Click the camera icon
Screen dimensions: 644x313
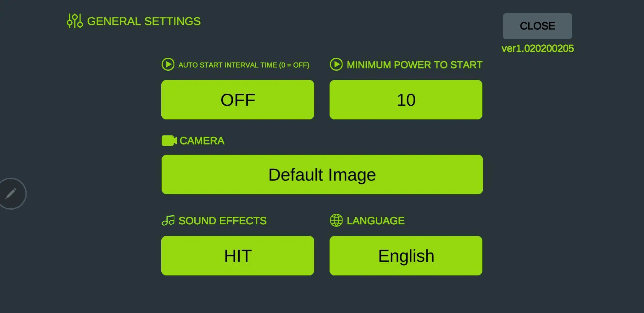169,141
